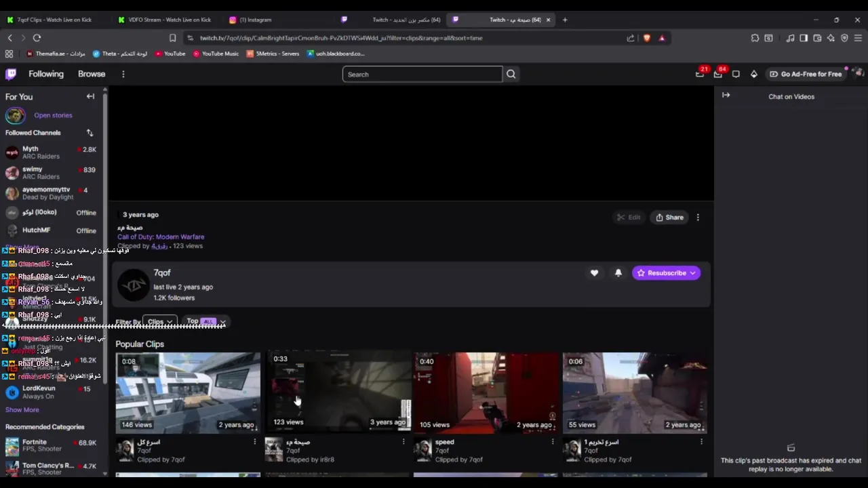Open notifications inbox with badge 64
Screen dimensions: 868x488
pos(718,74)
